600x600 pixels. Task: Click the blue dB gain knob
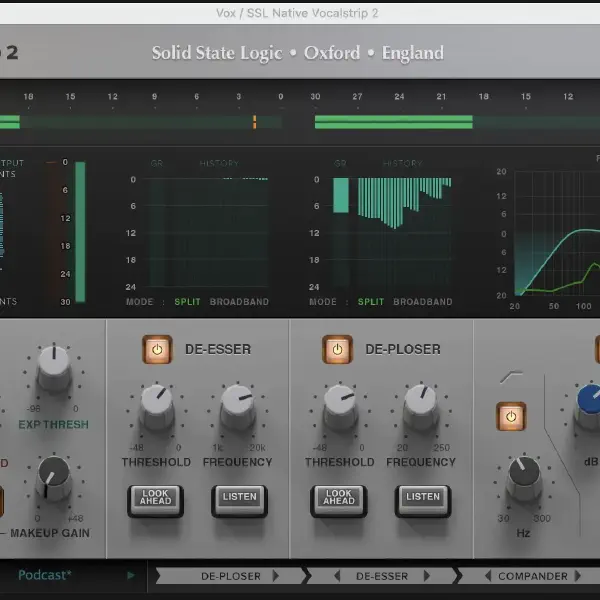(x=589, y=406)
